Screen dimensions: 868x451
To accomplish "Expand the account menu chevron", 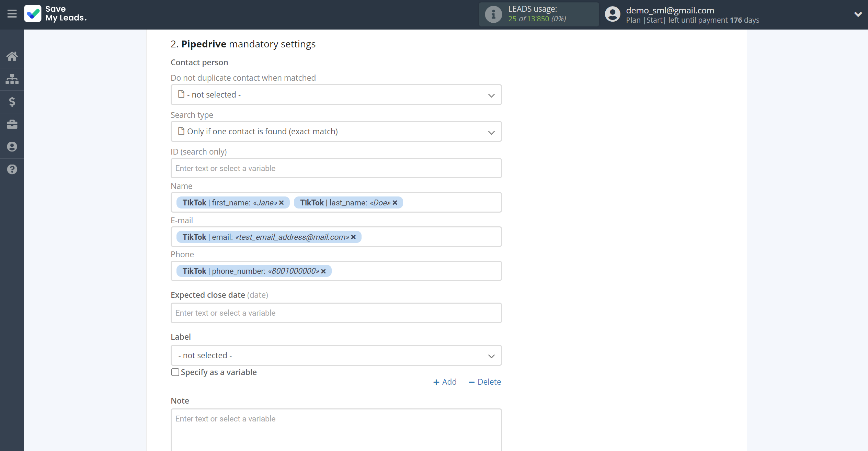I will (x=858, y=14).
